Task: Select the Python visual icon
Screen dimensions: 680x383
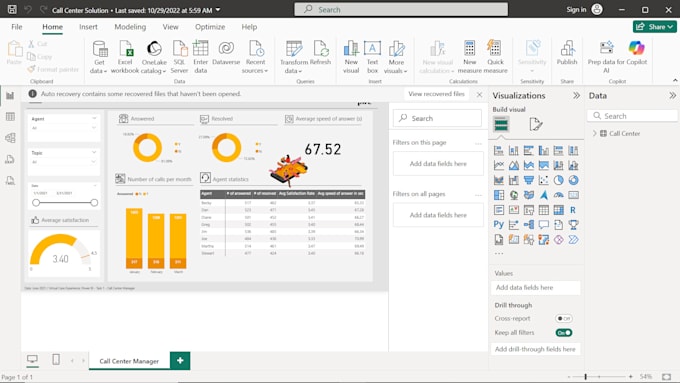Action: pos(499,225)
